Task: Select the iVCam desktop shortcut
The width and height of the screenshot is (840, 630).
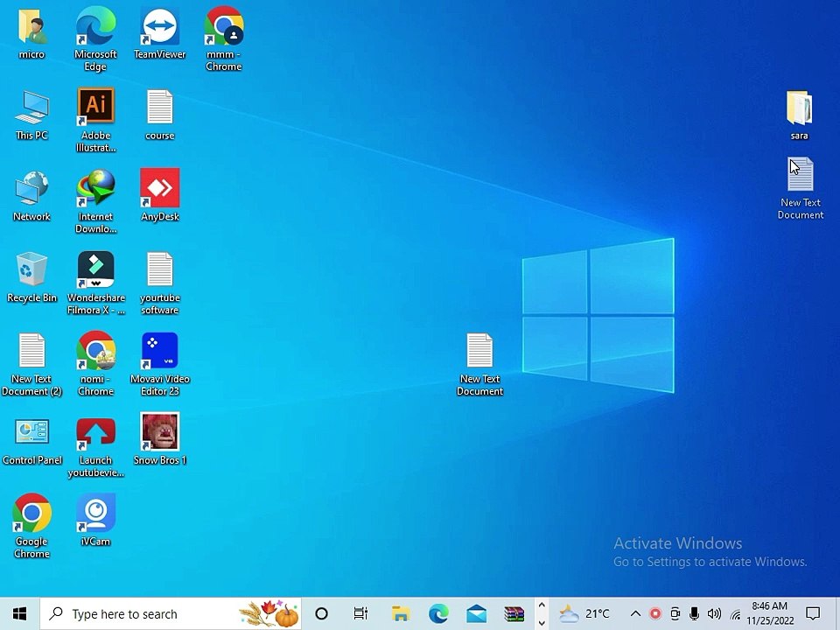Action: pyautogui.click(x=95, y=520)
